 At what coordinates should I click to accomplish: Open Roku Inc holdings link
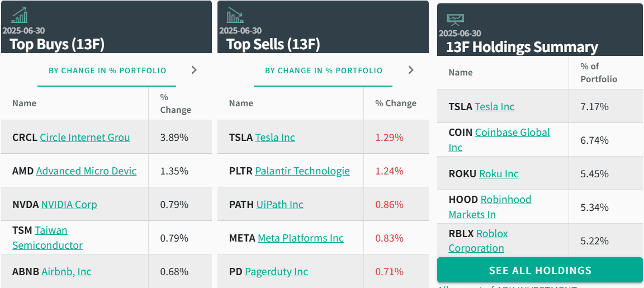coord(499,174)
